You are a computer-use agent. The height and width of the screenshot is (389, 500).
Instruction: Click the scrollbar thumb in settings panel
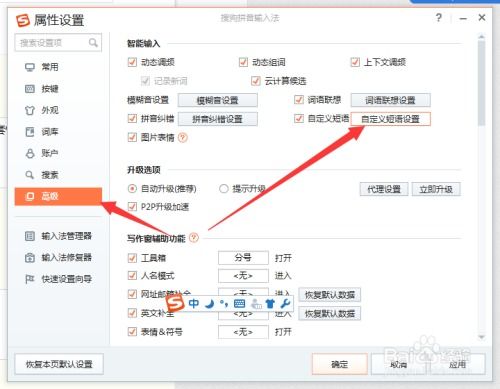pos(481,83)
